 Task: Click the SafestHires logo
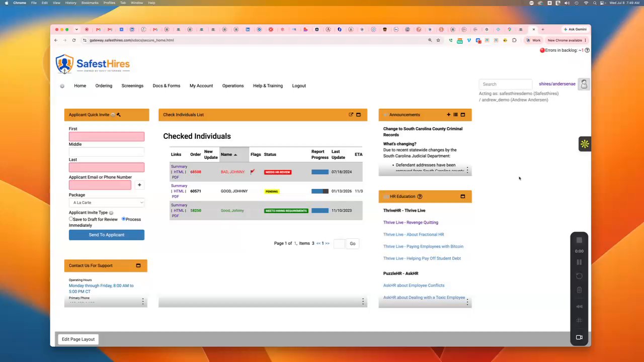pyautogui.click(x=93, y=64)
